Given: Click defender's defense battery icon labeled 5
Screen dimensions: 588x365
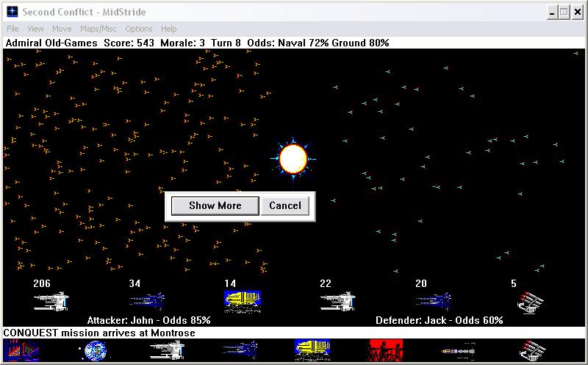Looking at the screenshot, I should 530,302.
